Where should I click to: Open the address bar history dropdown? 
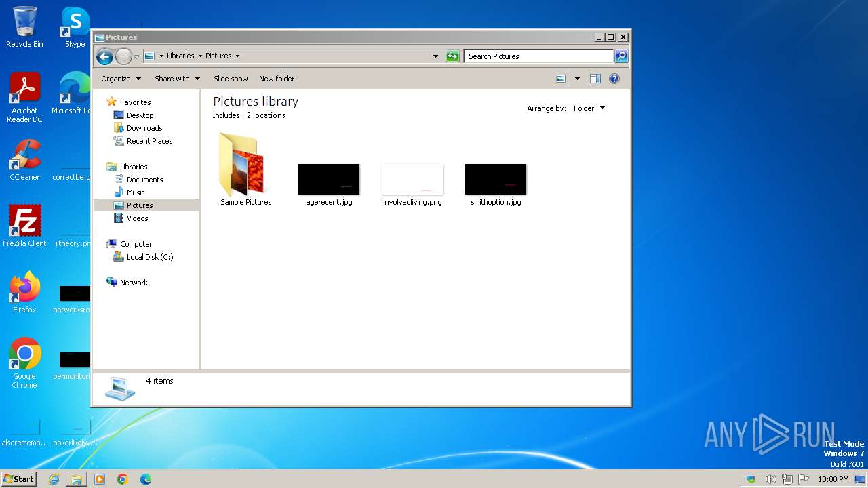[x=435, y=56]
